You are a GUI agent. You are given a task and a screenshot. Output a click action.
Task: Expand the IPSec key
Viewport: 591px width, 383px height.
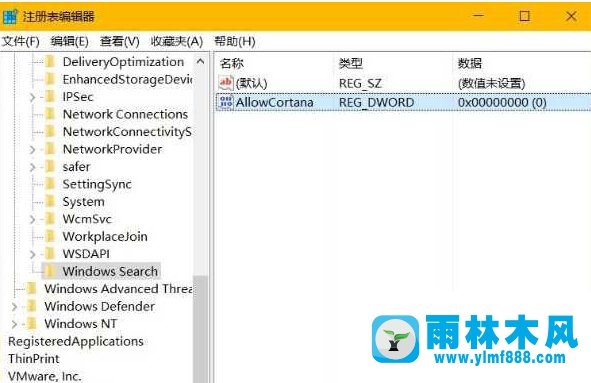coord(32,97)
